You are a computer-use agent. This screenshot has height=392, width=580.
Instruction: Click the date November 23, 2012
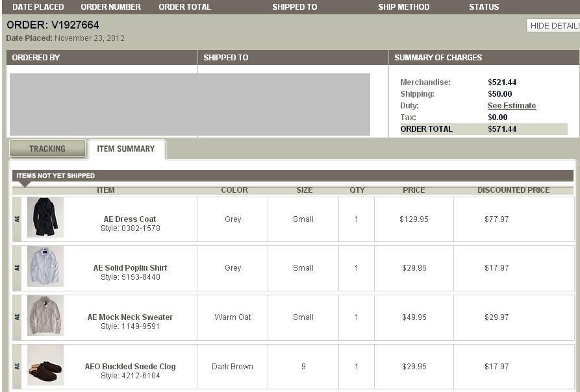click(x=90, y=38)
